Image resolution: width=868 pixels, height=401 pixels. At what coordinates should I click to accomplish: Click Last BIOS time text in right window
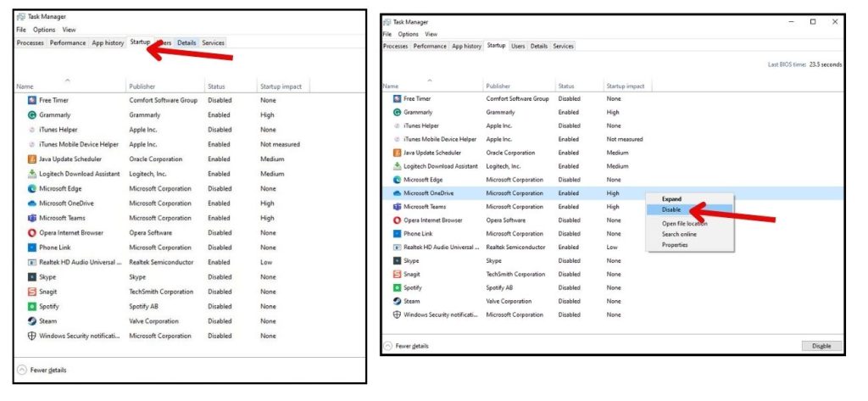(x=804, y=64)
